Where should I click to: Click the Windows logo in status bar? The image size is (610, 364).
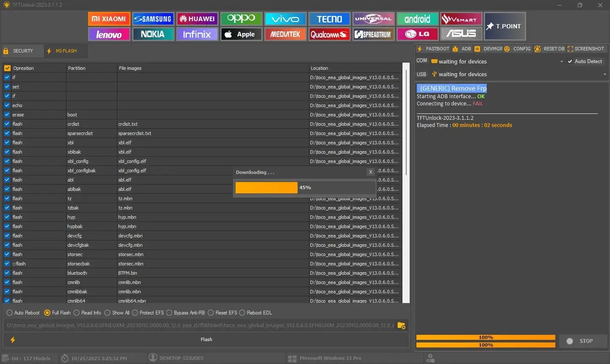[292, 358]
